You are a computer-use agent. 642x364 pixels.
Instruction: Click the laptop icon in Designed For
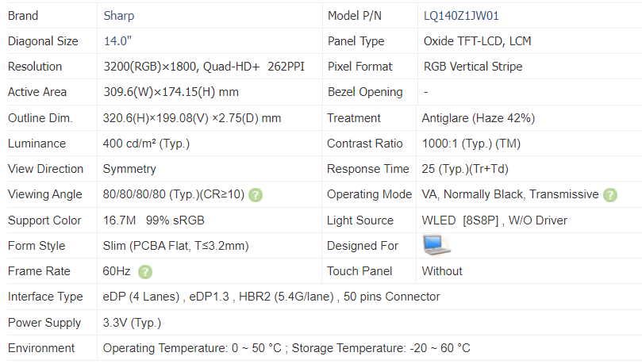[x=437, y=245]
